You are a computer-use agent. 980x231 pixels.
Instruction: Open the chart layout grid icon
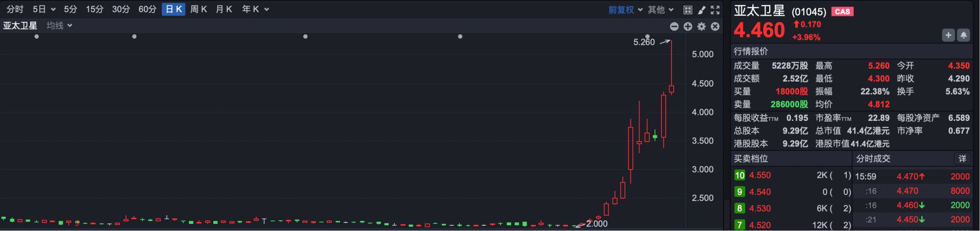pos(688,10)
